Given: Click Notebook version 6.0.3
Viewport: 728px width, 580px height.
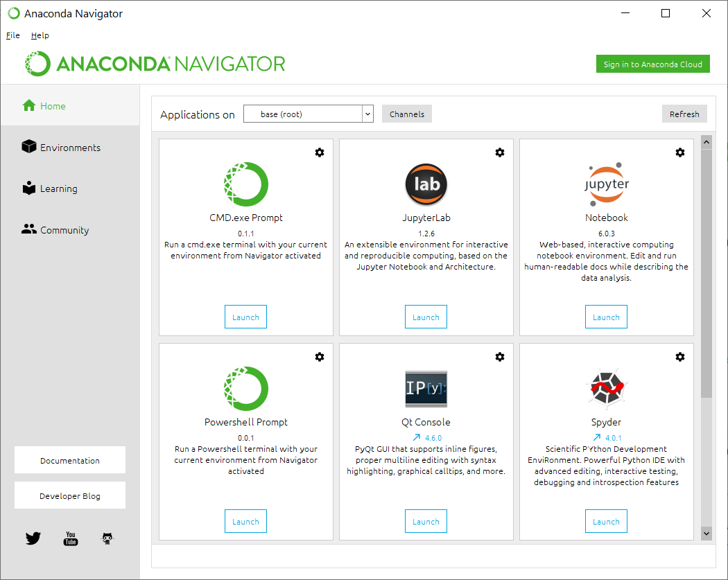Looking at the screenshot, I should point(607,234).
